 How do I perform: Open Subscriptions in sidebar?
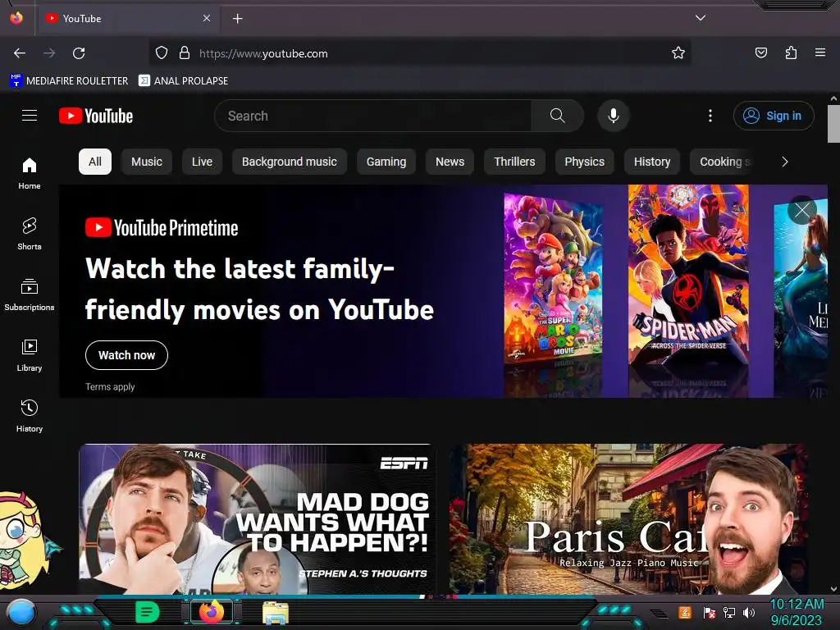click(x=30, y=294)
